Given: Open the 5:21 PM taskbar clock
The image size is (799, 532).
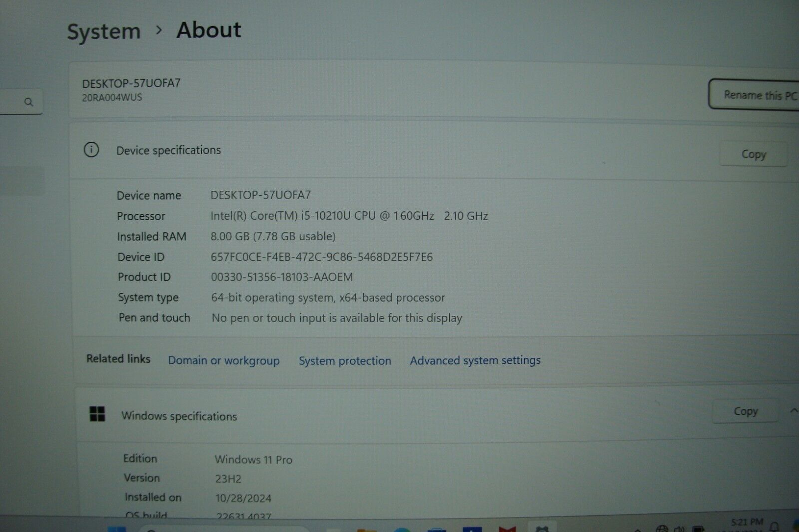Looking at the screenshot, I should click(747, 523).
